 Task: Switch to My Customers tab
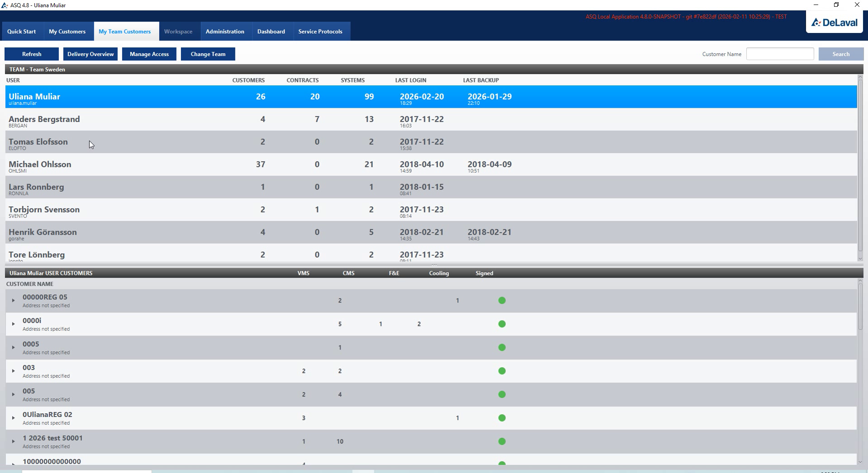pyautogui.click(x=67, y=32)
